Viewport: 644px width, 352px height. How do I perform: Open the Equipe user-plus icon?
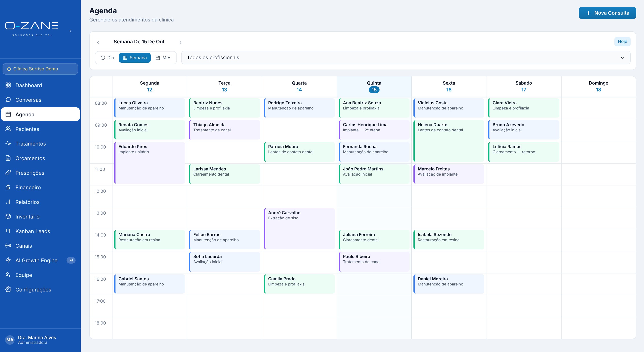pyautogui.click(x=8, y=275)
